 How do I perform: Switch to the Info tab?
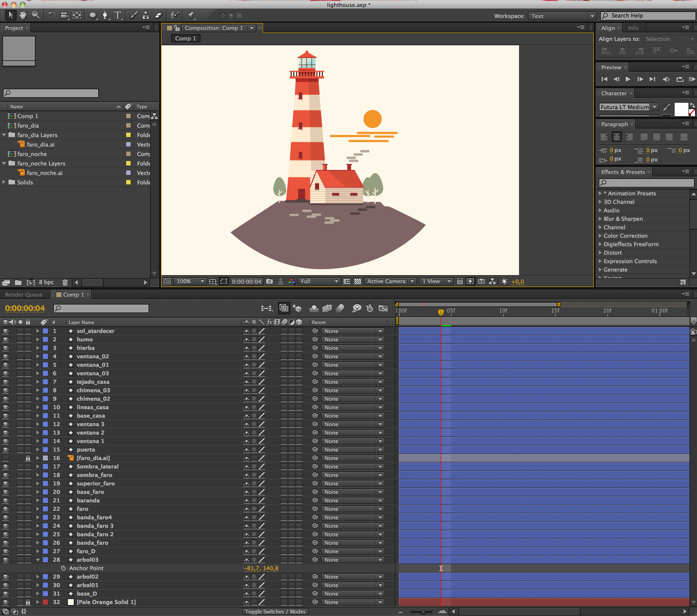tap(633, 28)
